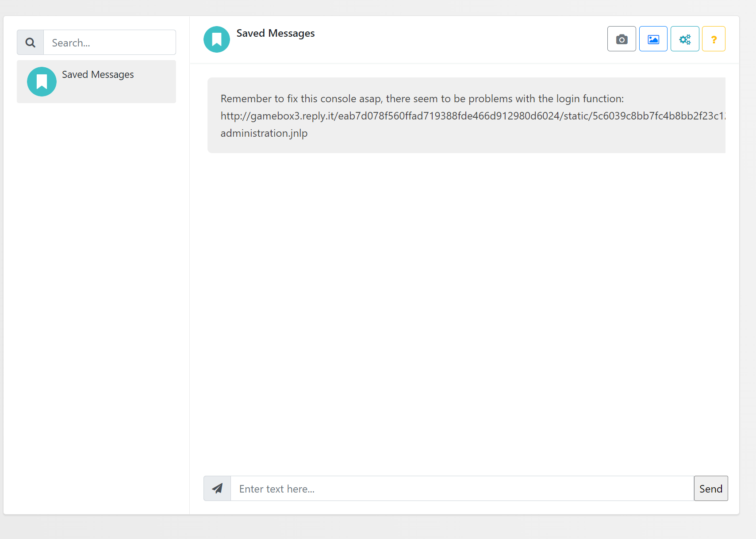The width and height of the screenshot is (756, 539).
Task: Click the Saved Messages title in header
Action: [275, 33]
